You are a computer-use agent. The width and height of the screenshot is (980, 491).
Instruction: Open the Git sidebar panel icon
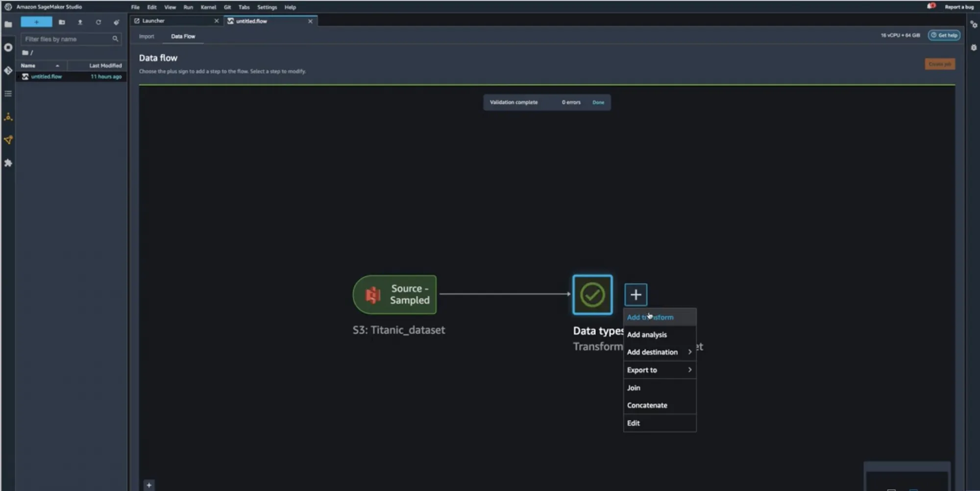click(8, 71)
